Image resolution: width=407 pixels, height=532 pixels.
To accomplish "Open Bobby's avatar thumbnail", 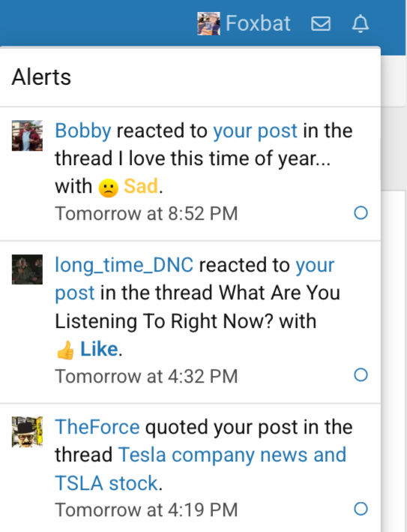I will (x=27, y=135).
